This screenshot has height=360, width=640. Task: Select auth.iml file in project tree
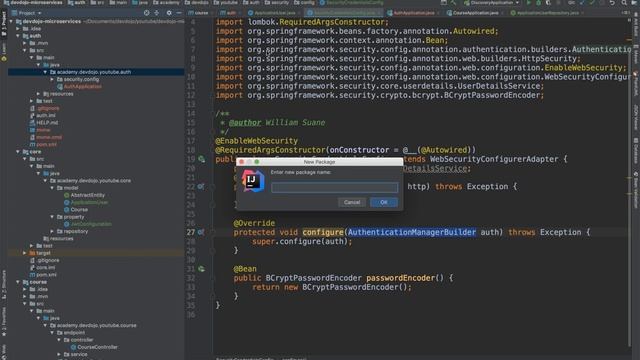coord(46,116)
